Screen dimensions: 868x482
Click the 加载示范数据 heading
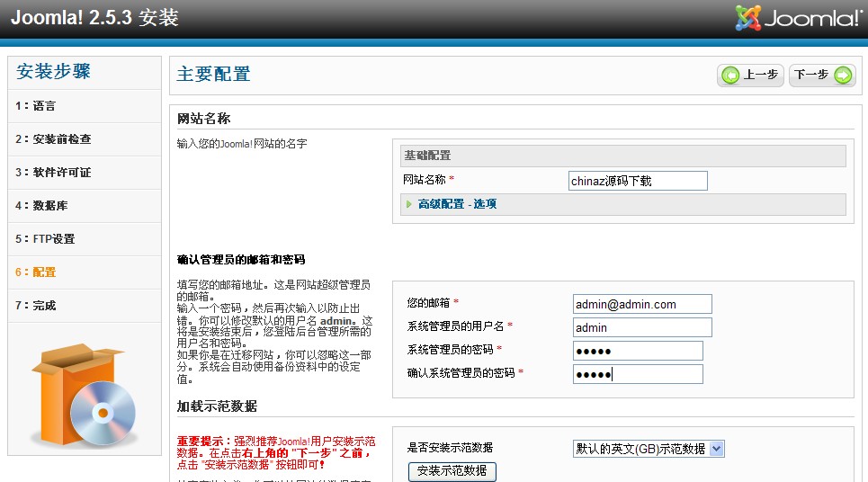pyautogui.click(x=217, y=406)
